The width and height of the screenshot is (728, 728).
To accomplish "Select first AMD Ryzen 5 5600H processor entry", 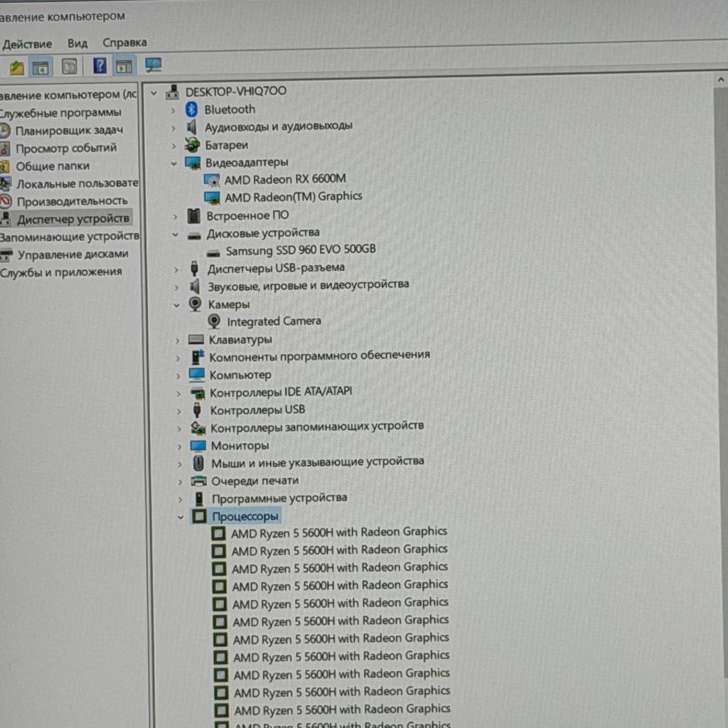I will click(339, 532).
